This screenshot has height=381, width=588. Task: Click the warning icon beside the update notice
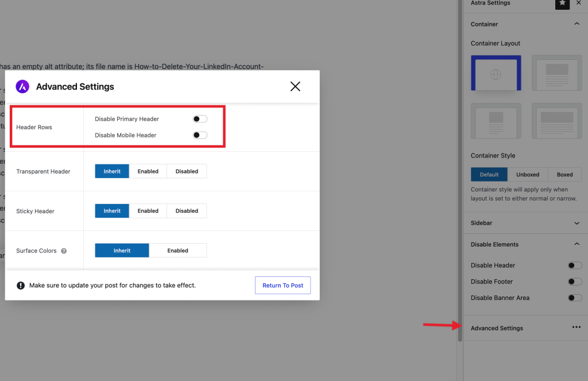coord(21,285)
